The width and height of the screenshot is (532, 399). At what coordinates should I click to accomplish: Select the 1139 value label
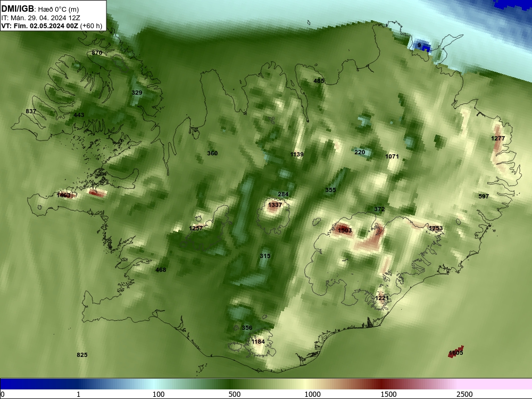(x=297, y=154)
